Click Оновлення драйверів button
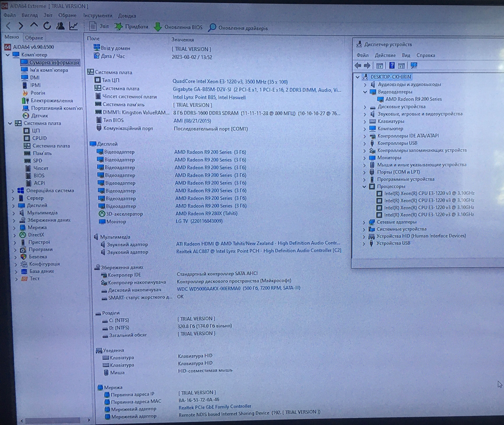Image resolution: width=504 pixels, height=425 pixels. coord(238,28)
